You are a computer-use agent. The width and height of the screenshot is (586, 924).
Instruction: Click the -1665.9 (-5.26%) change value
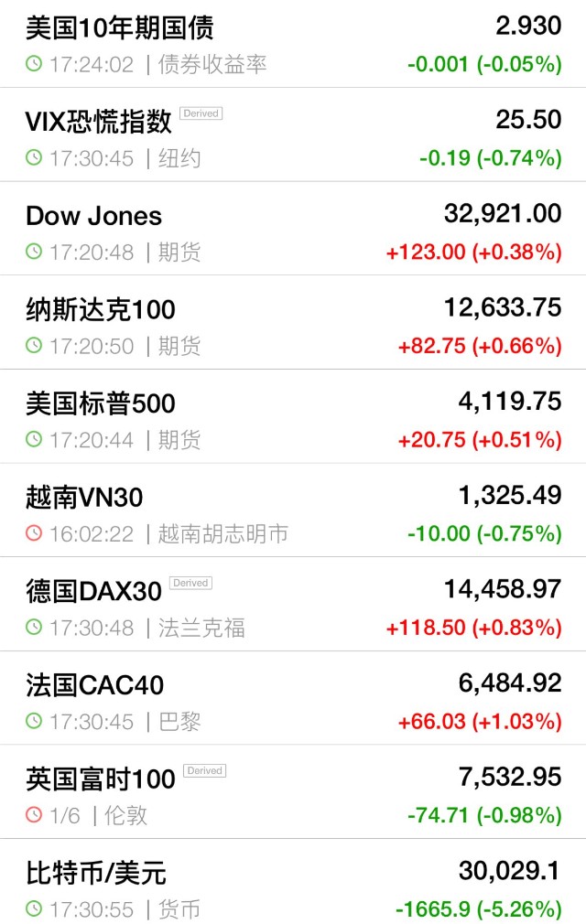click(478, 909)
